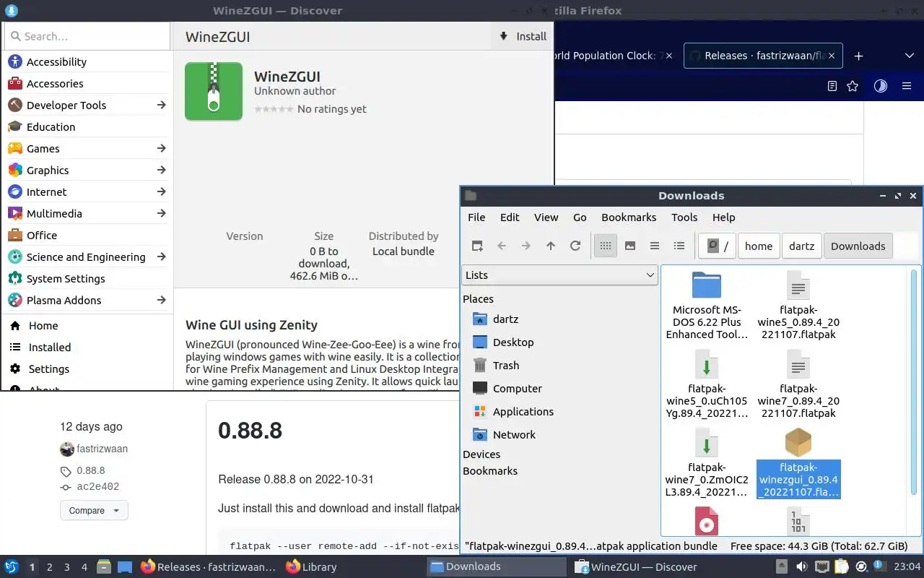The width and height of the screenshot is (924, 578).
Task: Switch file manager to detailed list view
Action: [679, 246]
